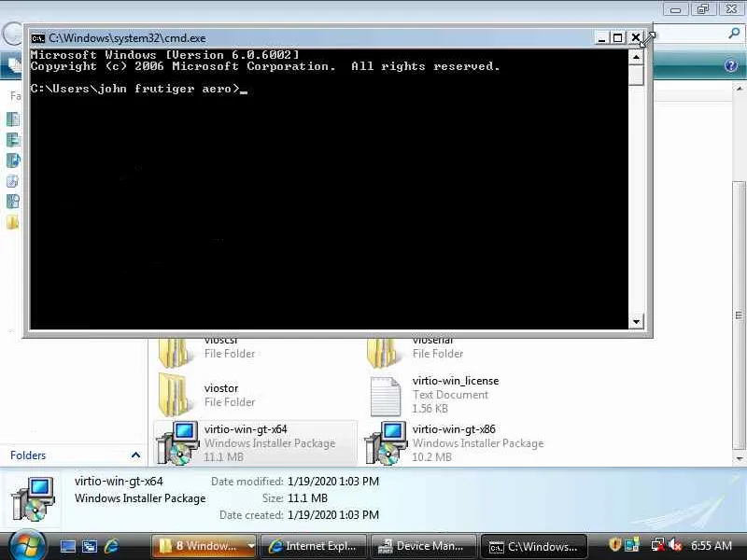The height and width of the screenshot is (560, 747).
Task: Click the Documents favorite link icon
Action: 13,119
